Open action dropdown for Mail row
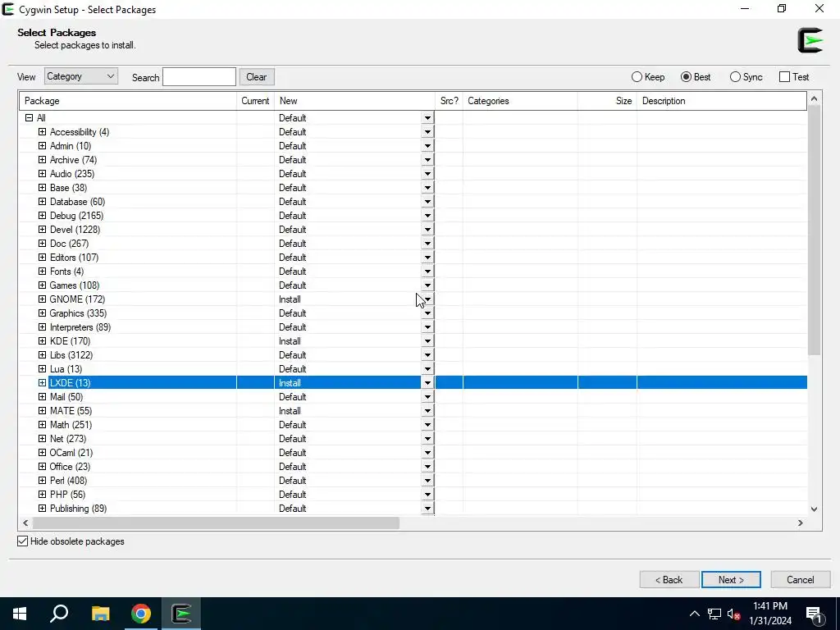 (427, 396)
